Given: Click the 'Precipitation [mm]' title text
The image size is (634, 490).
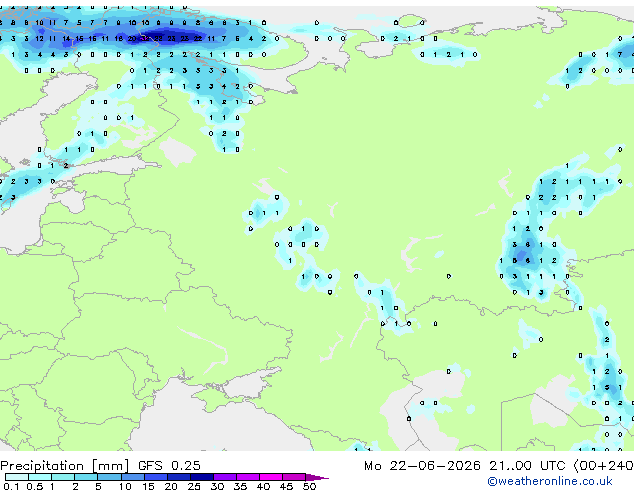Looking at the screenshot, I should (65, 466).
